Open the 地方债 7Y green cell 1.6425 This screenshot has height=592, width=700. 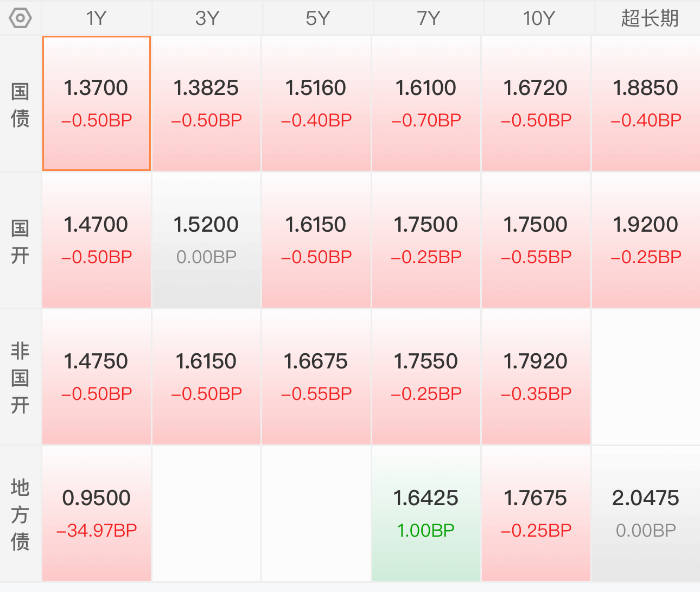click(426, 514)
